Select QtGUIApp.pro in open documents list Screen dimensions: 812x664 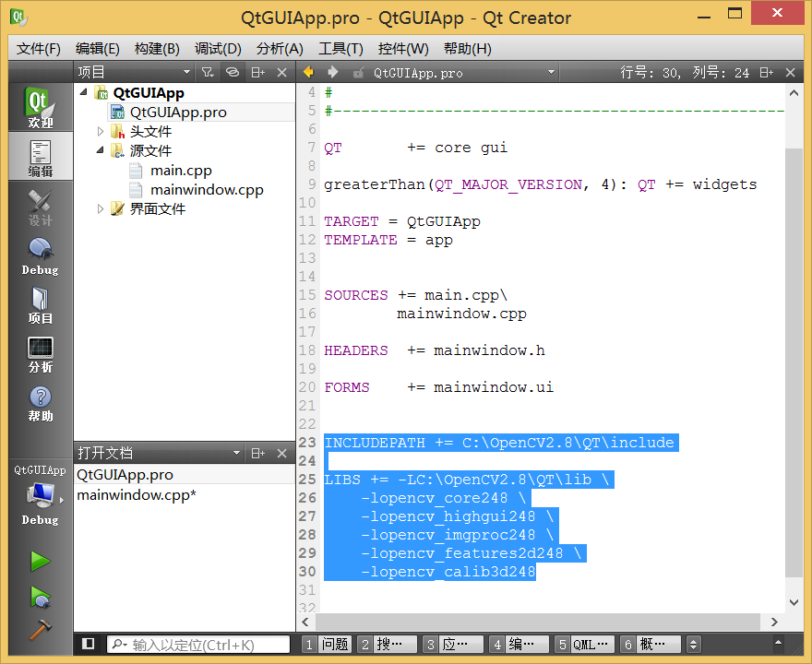(x=185, y=475)
